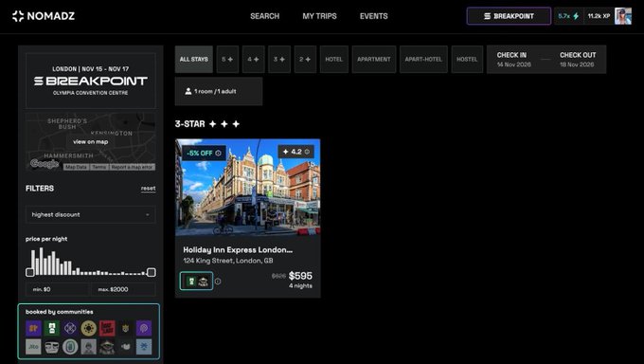Click the 3-STAR section heading
This screenshot has width=644, height=364.
click(x=207, y=124)
